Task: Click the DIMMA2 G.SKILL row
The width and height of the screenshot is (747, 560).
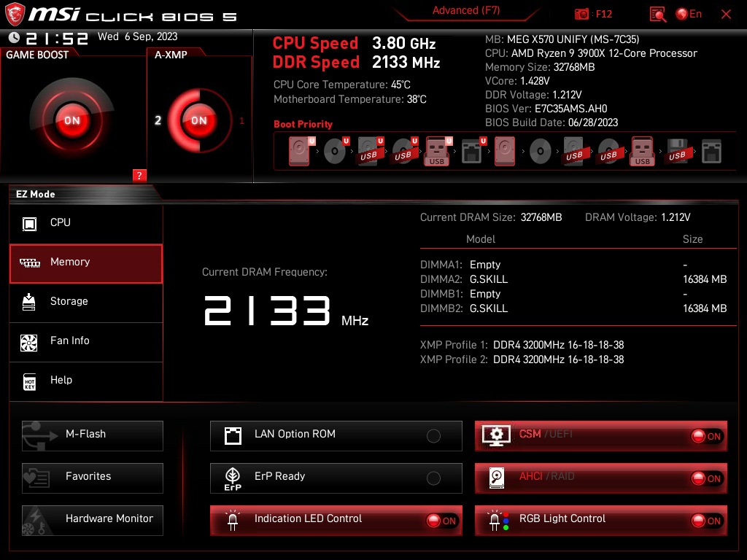Action: [573, 279]
